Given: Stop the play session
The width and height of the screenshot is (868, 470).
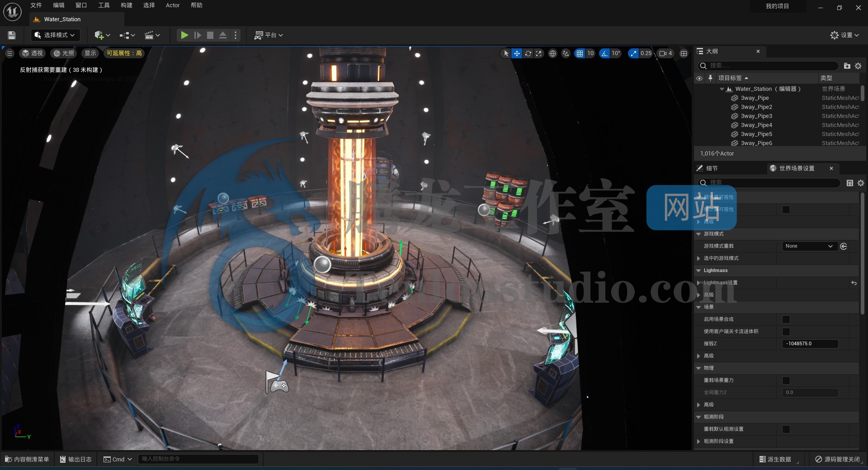Looking at the screenshot, I should 210,35.
